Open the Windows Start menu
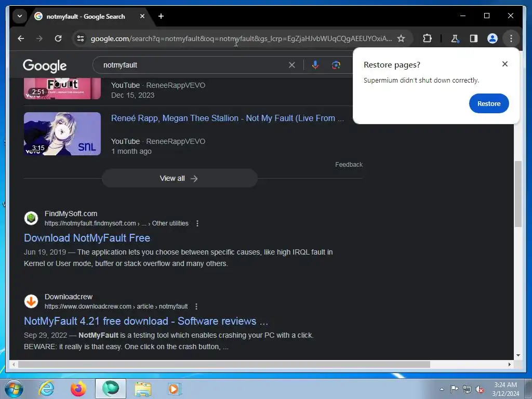532x399 pixels. [14, 389]
